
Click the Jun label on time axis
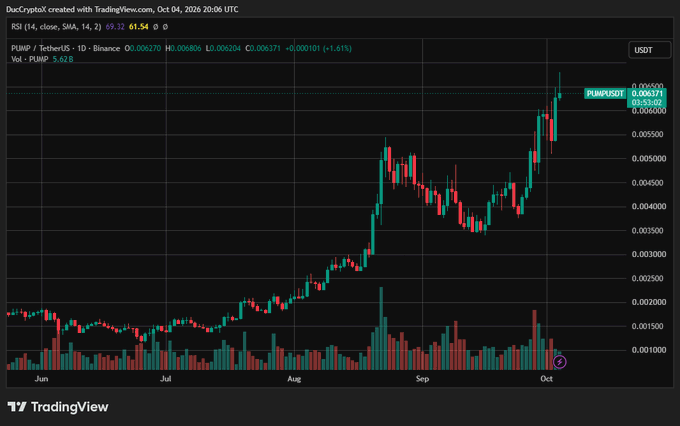point(41,379)
